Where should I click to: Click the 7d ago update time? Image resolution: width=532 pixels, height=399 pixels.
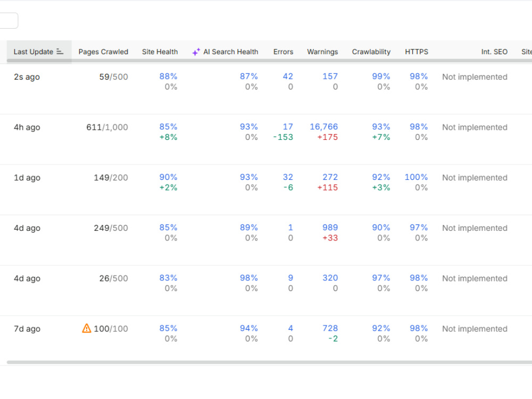27,329
